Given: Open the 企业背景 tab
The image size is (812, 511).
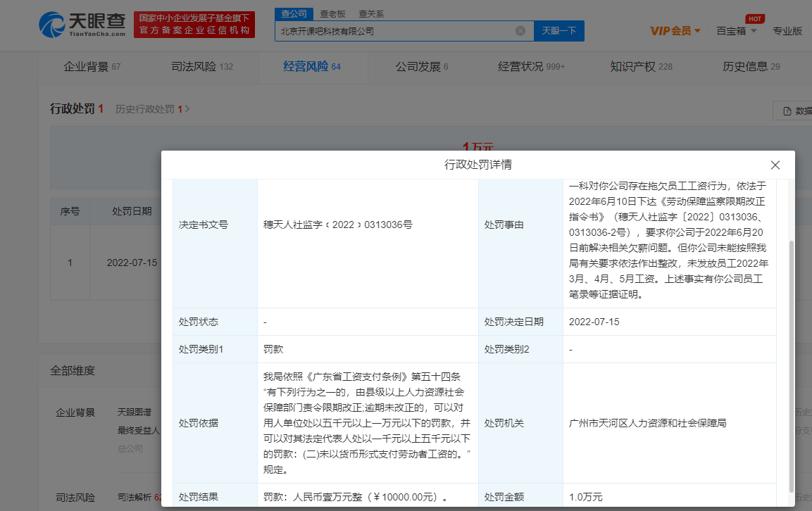Looking at the screenshot, I should [92, 67].
